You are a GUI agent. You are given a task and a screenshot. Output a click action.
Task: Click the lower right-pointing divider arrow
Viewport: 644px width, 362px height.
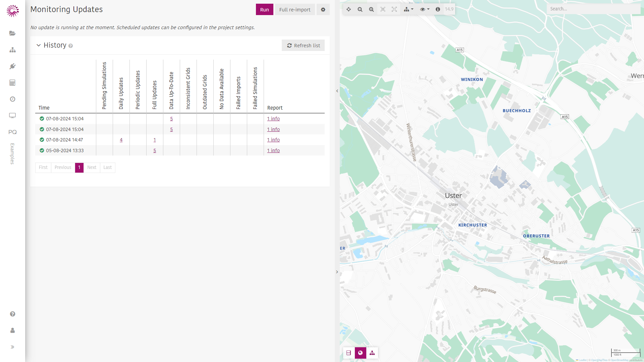pyautogui.click(x=337, y=272)
